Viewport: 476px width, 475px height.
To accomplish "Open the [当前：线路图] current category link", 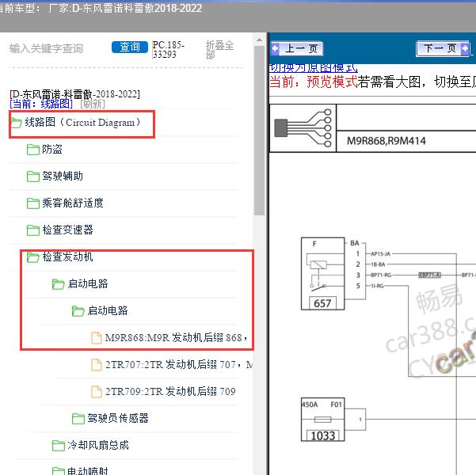I will [x=41, y=104].
